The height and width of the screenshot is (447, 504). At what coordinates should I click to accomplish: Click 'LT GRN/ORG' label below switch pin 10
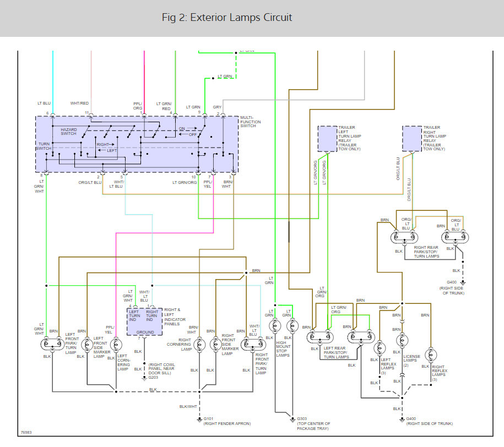pos(185,183)
